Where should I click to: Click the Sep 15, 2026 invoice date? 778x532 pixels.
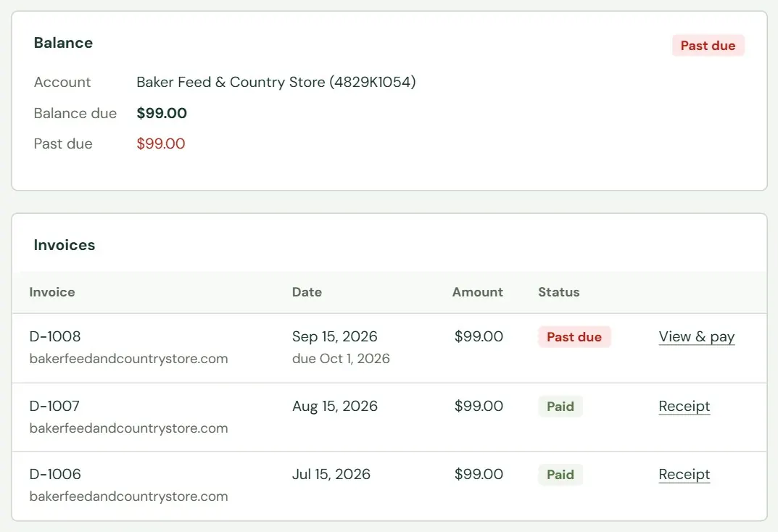pyautogui.click(x=335, y=336)
